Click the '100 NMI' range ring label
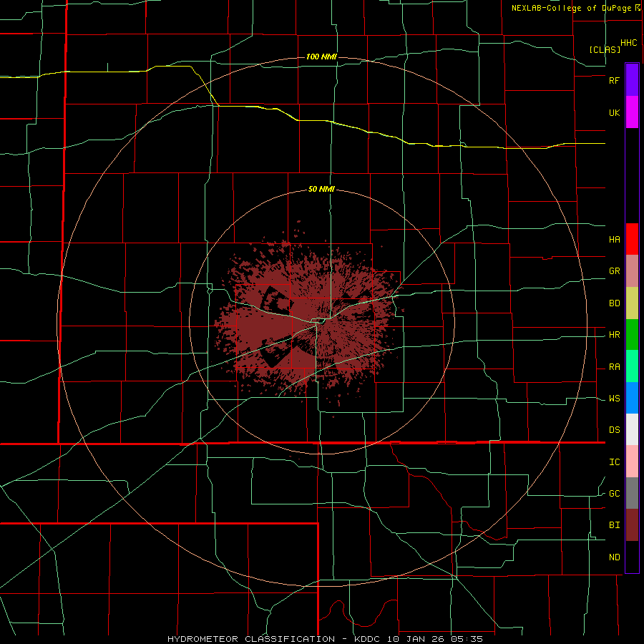 [321, 57]
